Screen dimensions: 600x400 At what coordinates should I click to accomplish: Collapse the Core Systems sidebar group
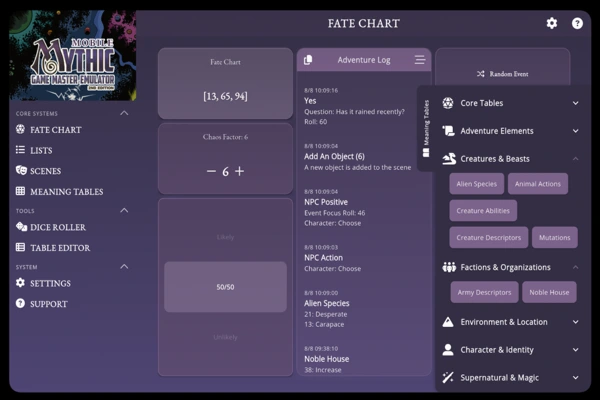pyautogui.click(x=124, y=114)
